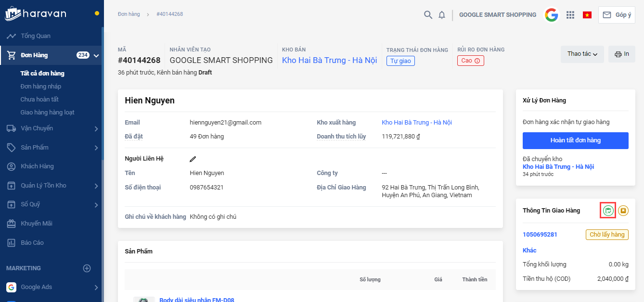Click the orange icon in Thông Tin Giao Hàng

point(623,210)
